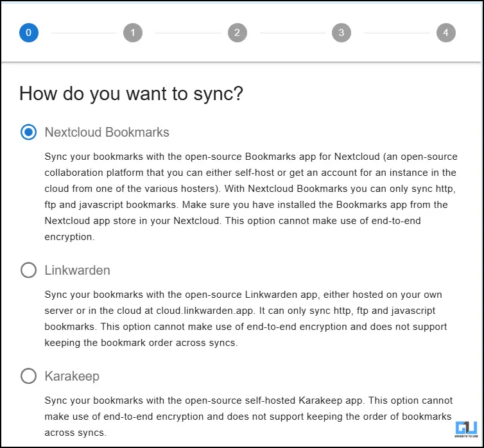This screenshot has width=484, height=448.
Task: Jump to step 1 in the stepper
Action: click(x=133, y=33)
